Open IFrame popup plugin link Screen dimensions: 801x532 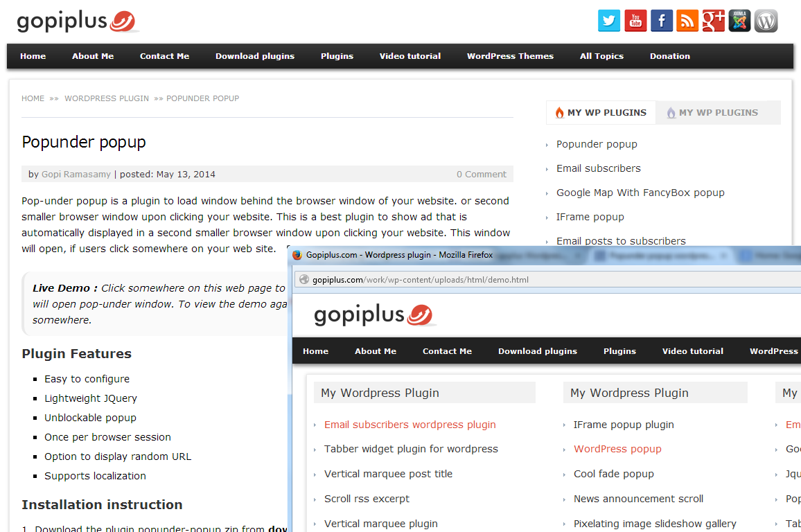click(x=624, y=424)
